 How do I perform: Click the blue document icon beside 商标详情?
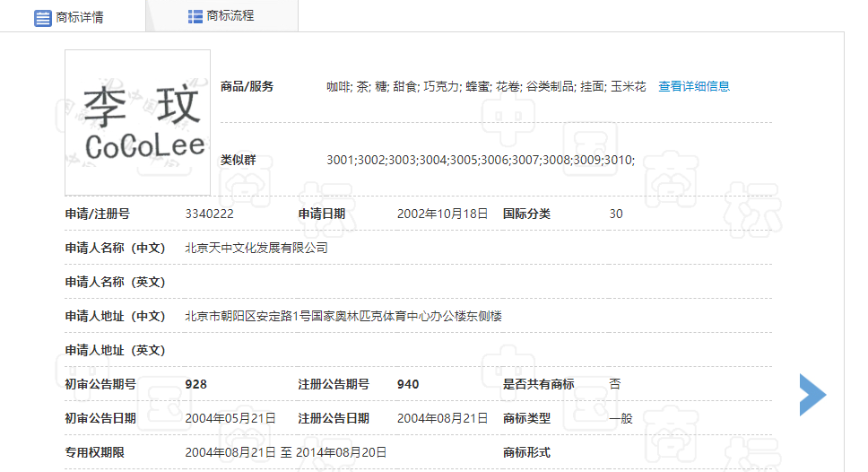coord(43,18)
